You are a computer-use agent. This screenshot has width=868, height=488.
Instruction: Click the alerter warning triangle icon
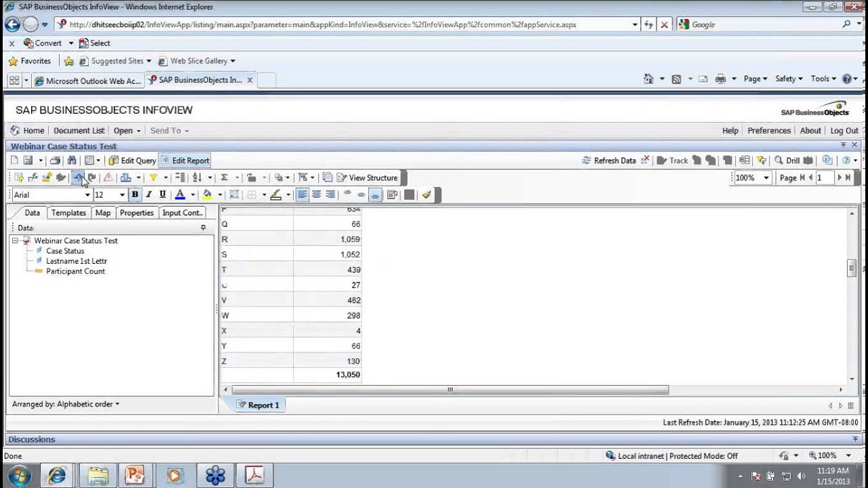pyautogui.click(x=108, y=178)
